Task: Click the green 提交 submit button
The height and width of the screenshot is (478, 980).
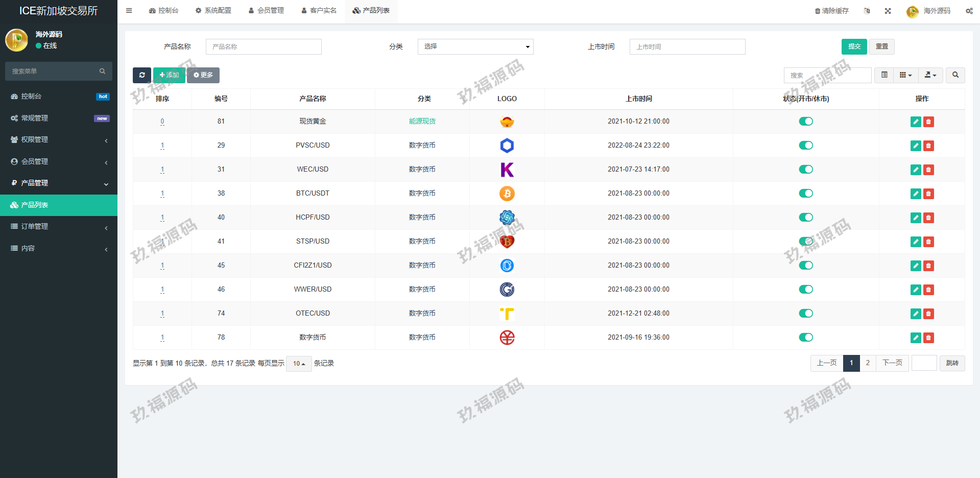Action: pos(854,46)
